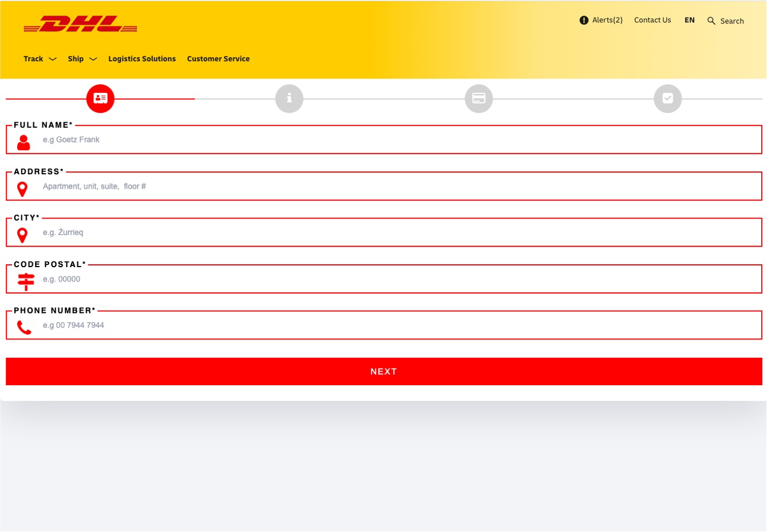Click the person icon beside Full Name
The width and height of the screenshot is (767, 532).
click(23, 142)
